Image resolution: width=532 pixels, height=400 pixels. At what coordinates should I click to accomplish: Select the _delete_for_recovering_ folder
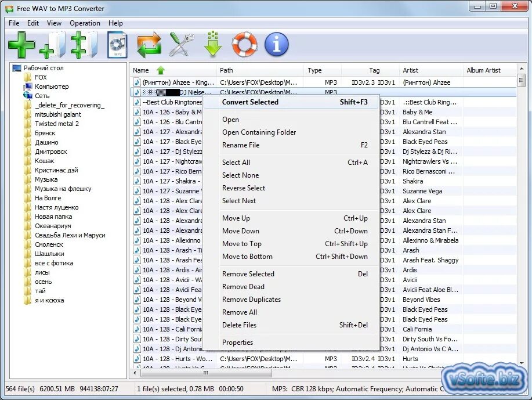(70, 105)
